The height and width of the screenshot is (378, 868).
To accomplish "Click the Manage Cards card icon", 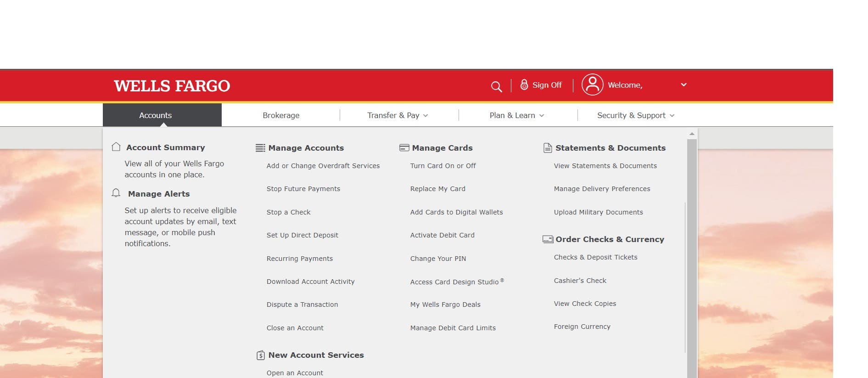I will [404, 148].
